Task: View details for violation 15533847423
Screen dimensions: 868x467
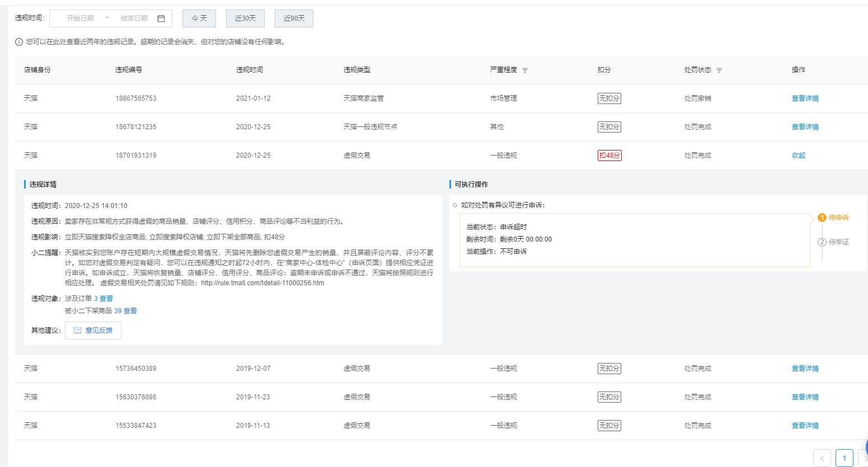Action: 805,426
